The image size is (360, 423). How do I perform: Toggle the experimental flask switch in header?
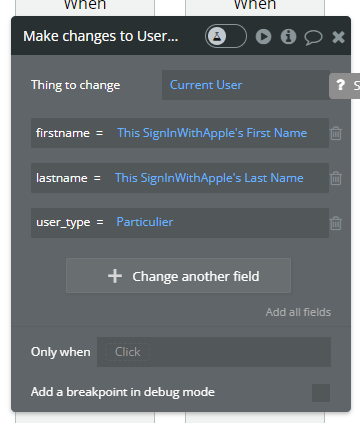226,36
